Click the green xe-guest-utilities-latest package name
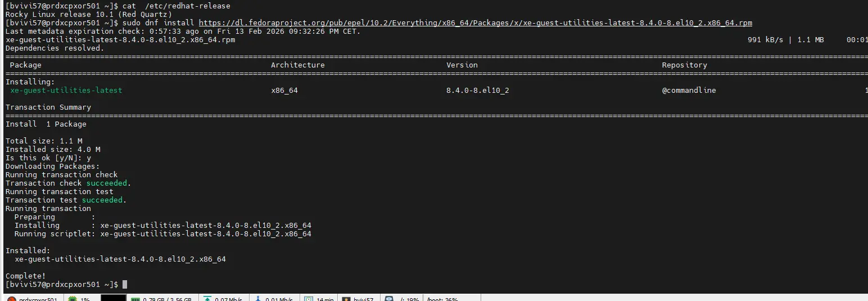Image resolution: width=868 pixels, height=301 pixels. 66,91
